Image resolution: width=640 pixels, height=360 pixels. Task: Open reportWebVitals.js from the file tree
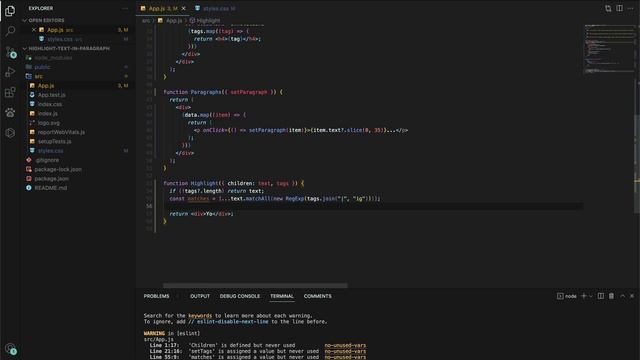(x=61, y=132)
